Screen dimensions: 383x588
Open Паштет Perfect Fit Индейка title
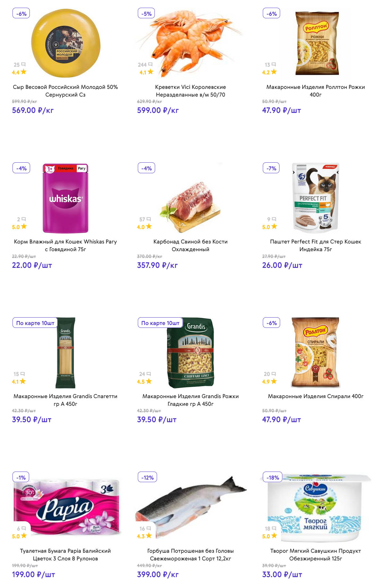[x=315, y=245]
